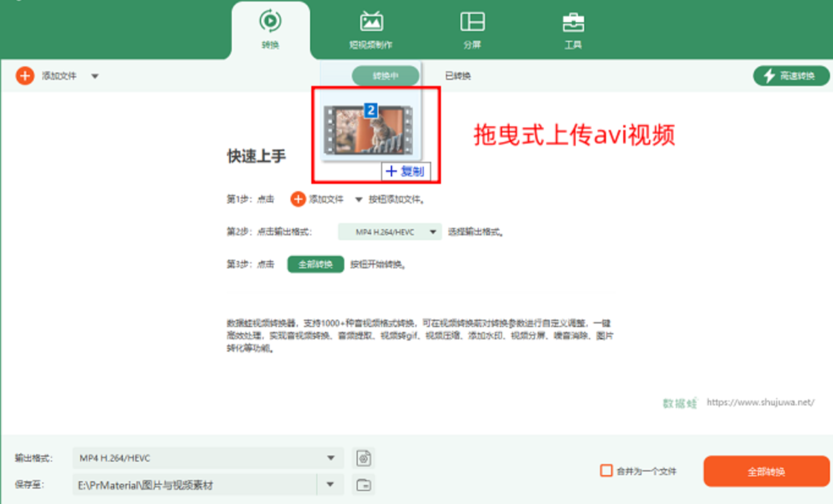
Task: Click the orange 全部转换 convert all button
Action: coord(766,472)
